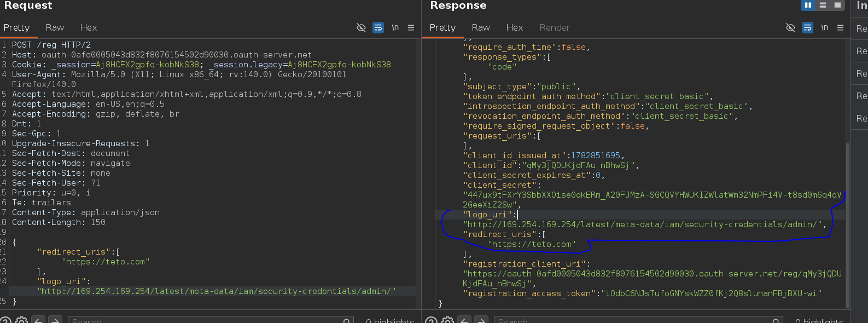Click the "logo_uri" key in Request body
Screen dimensions: 868x323
click(61, 281)
